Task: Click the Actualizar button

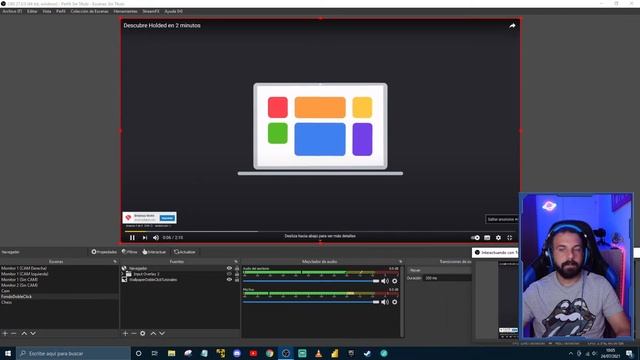Action: click(184, 252)
